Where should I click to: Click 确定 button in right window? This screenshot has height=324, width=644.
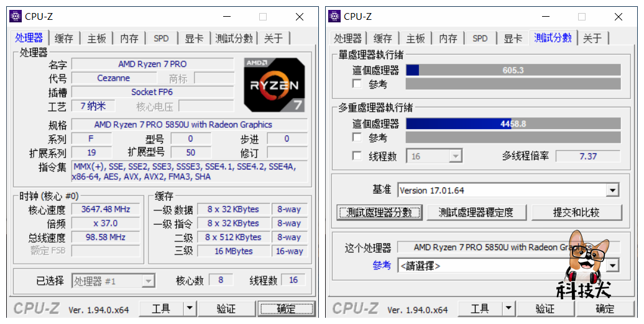[x=605, y=308]
